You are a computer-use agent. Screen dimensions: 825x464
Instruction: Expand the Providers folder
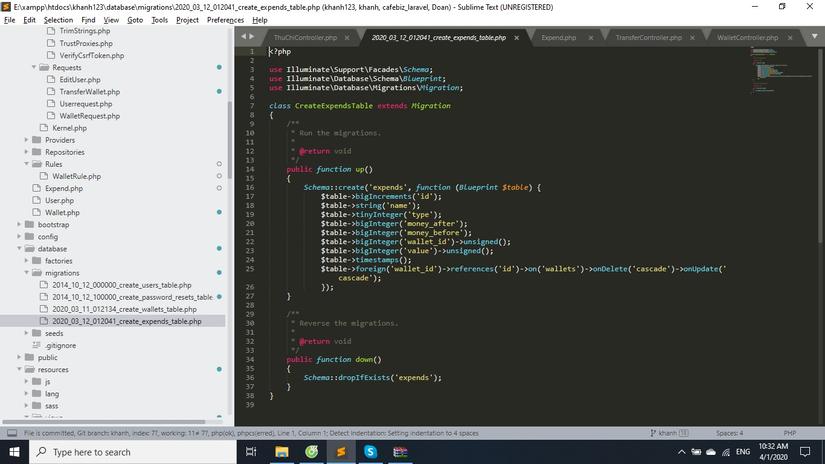click(x=27, y=140)
